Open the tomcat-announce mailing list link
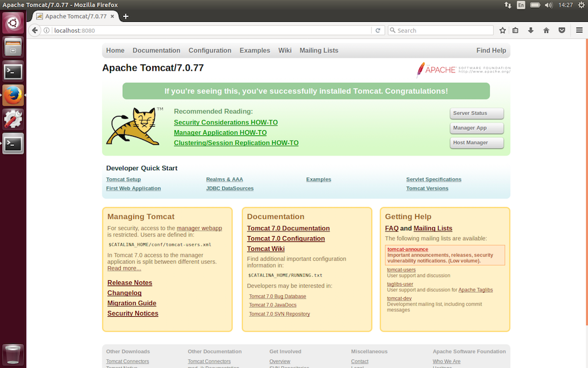This screenshot has width=588, height=368. 407,249
